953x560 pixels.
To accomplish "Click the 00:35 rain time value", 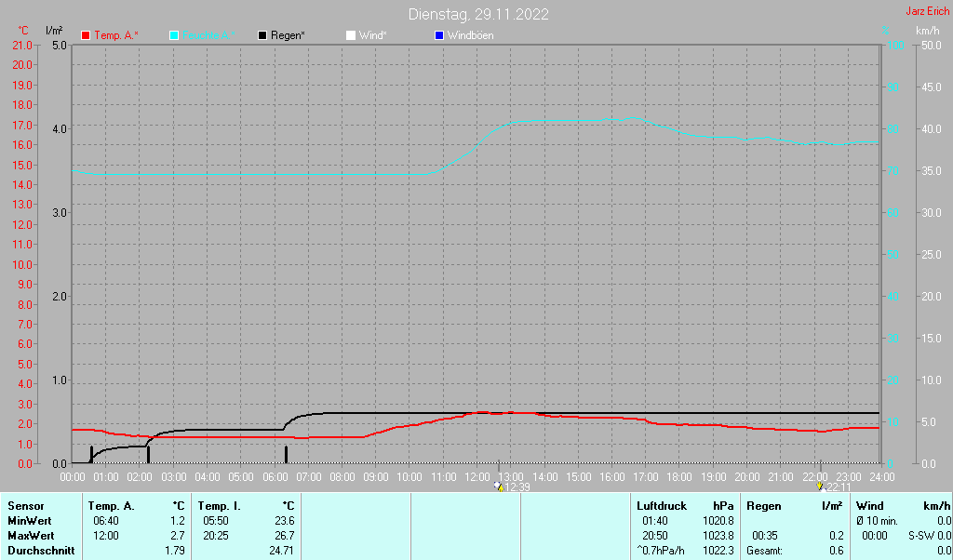I will coord(764,537).
